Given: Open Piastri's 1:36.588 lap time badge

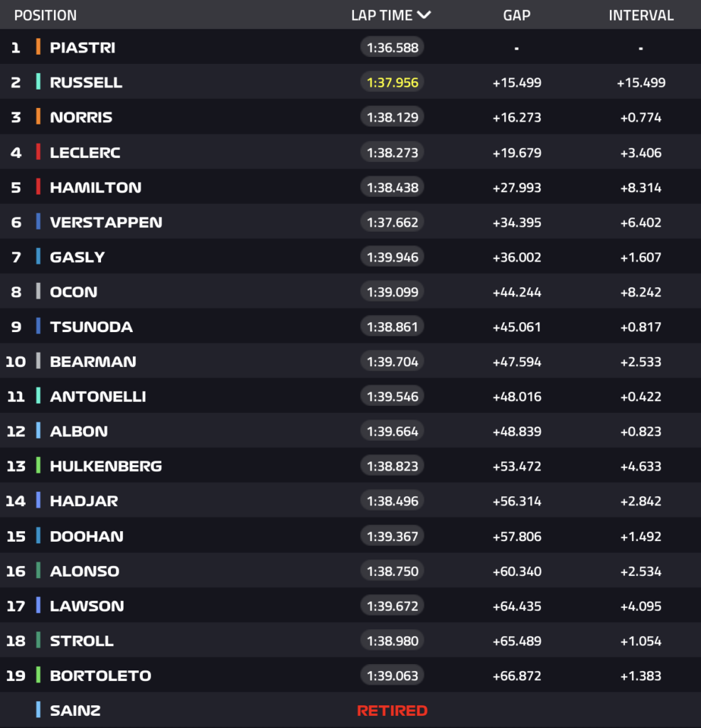Looking at the screenshot, I should pos(392,48).
